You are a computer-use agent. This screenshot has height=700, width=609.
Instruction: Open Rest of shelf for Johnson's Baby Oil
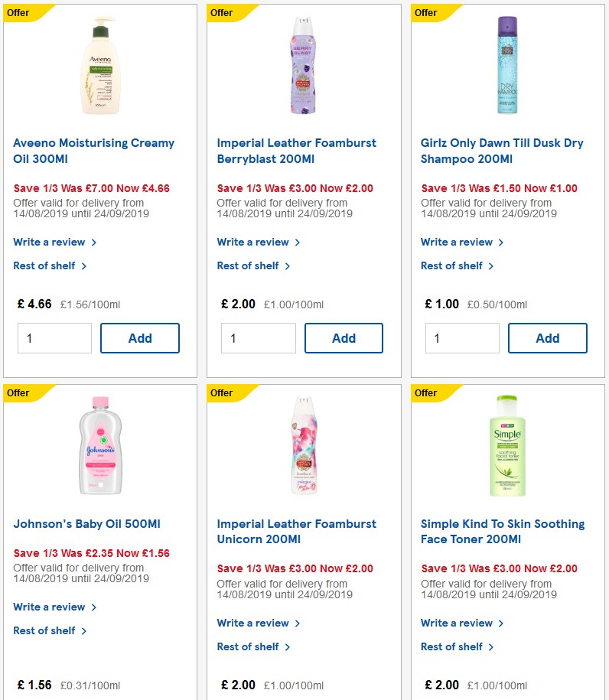44,630
